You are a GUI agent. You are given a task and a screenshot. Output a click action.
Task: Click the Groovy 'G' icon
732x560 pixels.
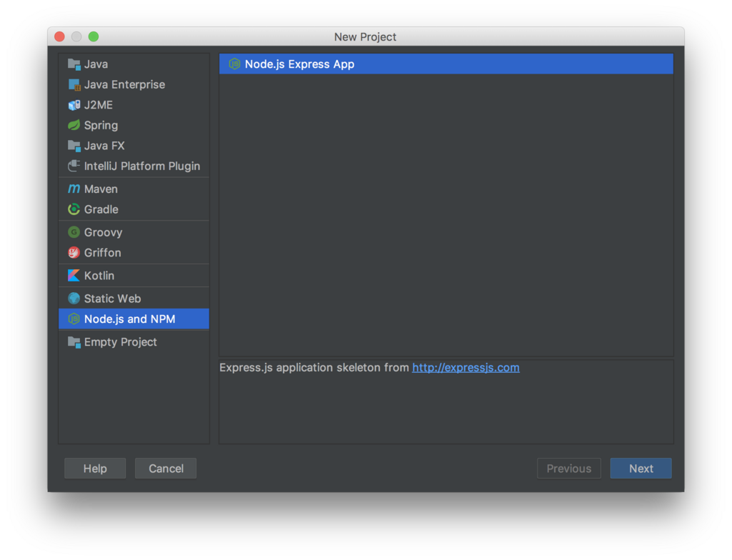coord(74,232)
